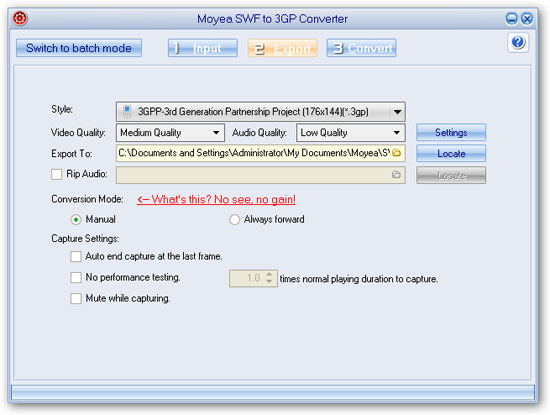
Task: Click the Export To path field
Action: click(261, 153)
